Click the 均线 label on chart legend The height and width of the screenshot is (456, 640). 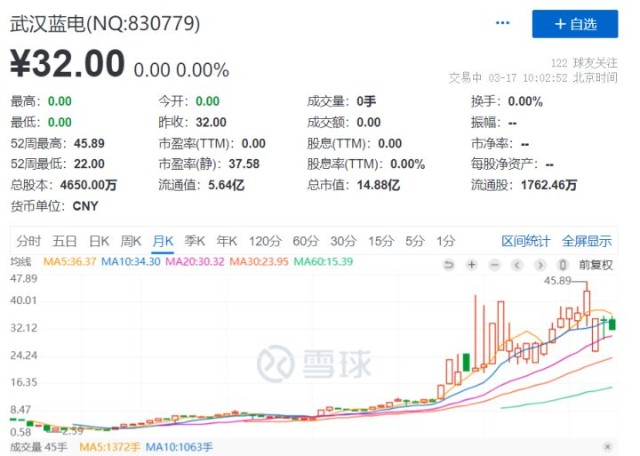[x=20, y=261]
